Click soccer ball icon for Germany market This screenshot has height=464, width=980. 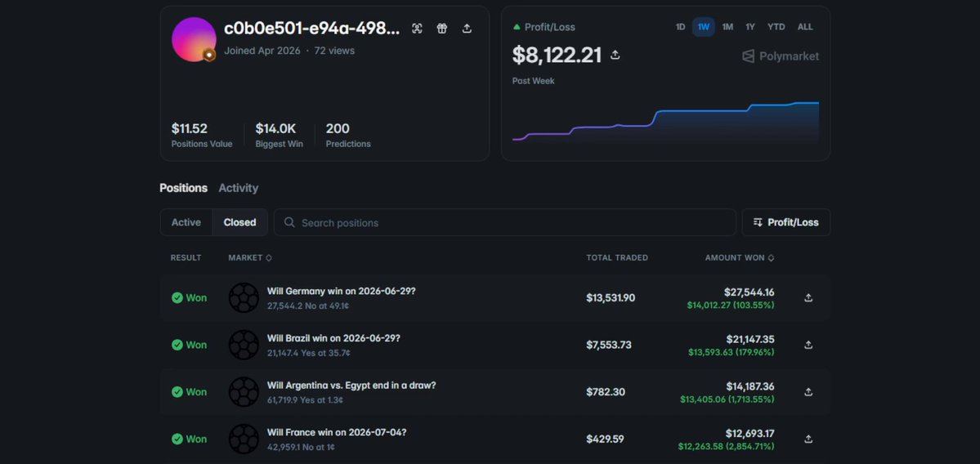coord(244,298)
